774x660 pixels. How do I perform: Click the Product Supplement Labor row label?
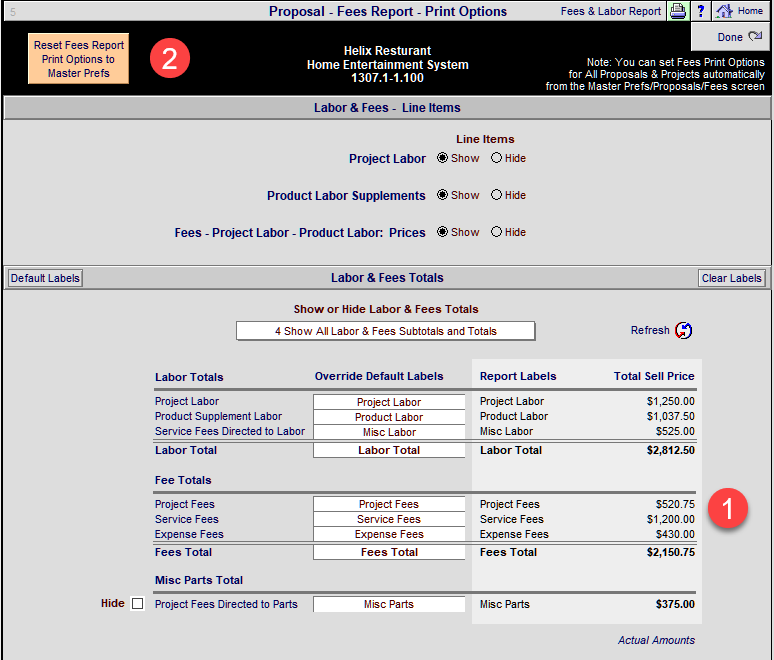point(218,416)
